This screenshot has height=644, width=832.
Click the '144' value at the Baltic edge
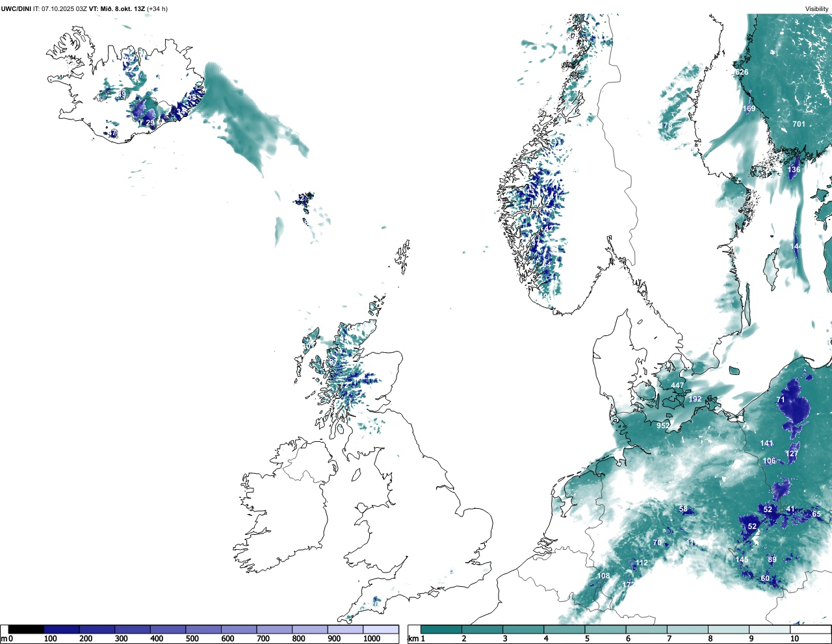coord(797,247)
